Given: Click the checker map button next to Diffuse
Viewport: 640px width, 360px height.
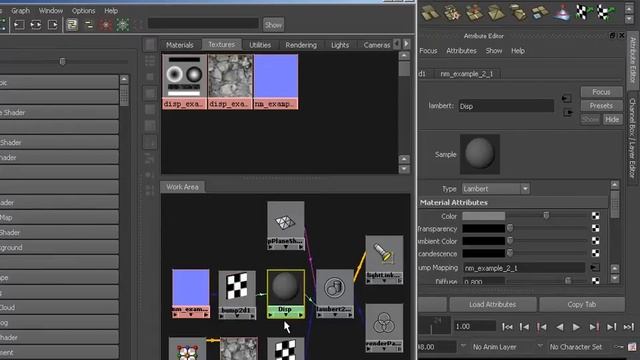Looking at the screenshot, I should click(x=596, y=281).
